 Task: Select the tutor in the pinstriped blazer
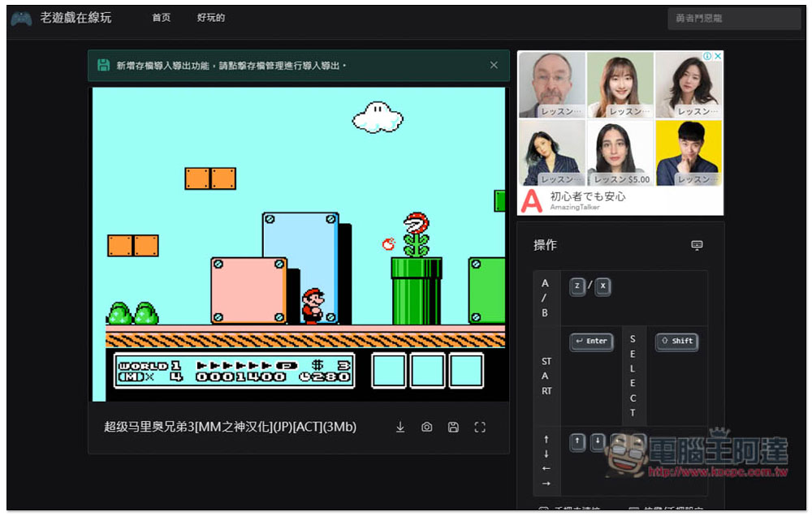(x=552, y=153)
